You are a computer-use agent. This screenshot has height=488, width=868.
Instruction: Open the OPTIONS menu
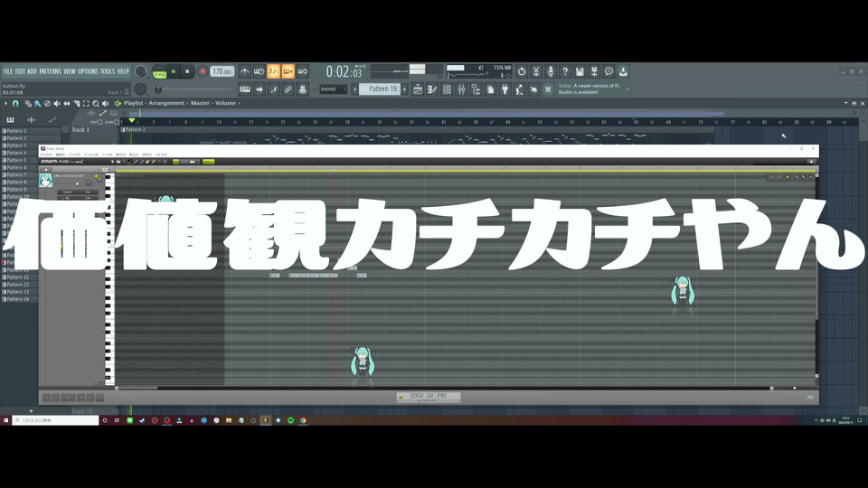click(x=88, y=71)
